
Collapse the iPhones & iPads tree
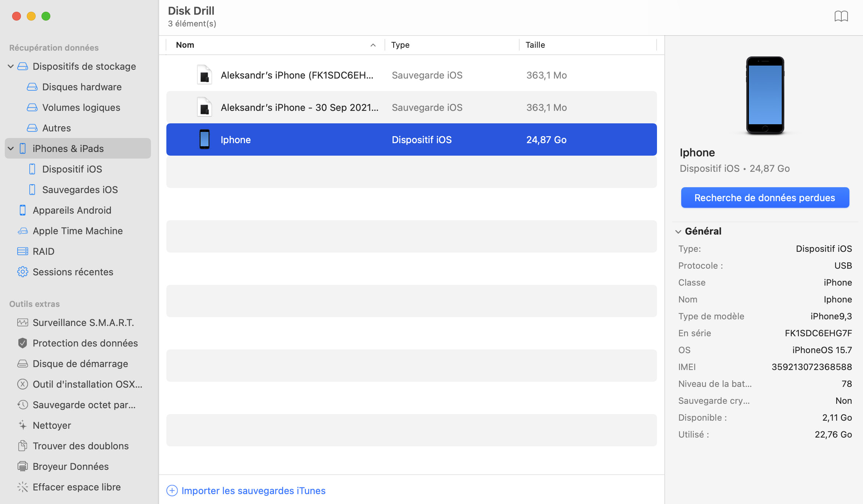(x=11, y=149)
